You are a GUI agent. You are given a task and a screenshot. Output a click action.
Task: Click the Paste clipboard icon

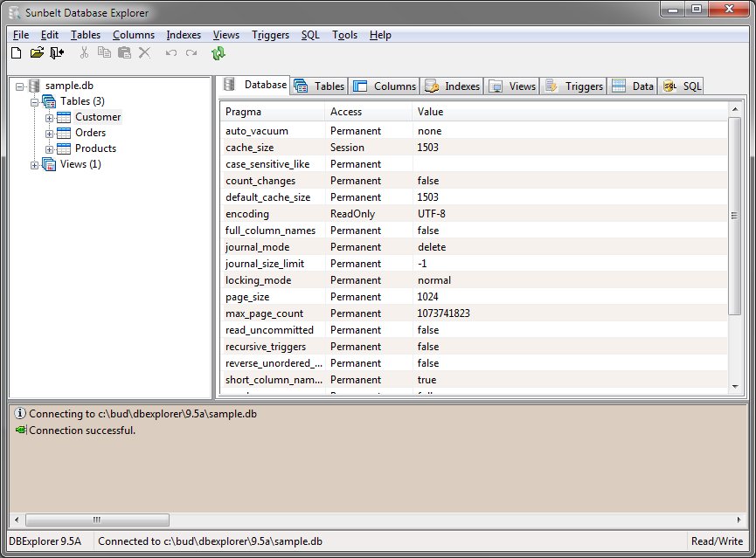124,52
